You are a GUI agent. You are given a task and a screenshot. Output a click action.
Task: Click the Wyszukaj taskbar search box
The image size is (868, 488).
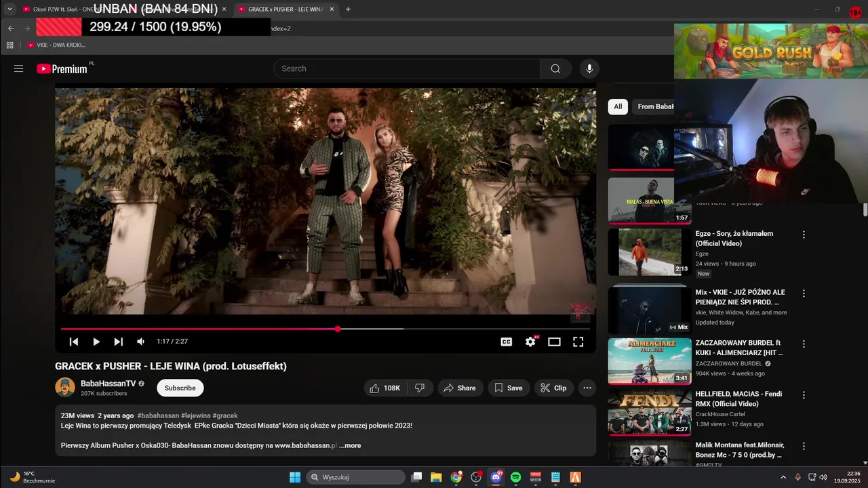(355, 477)
